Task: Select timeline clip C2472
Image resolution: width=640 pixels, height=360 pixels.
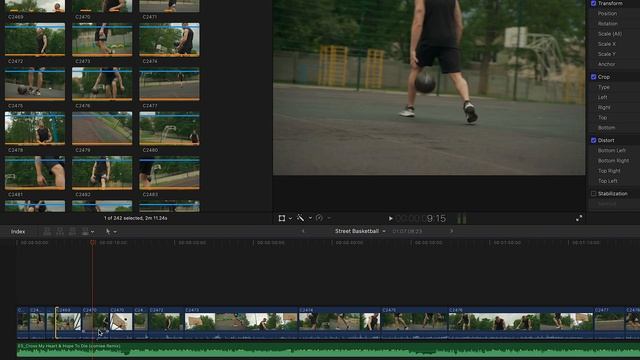Action: 166,322
